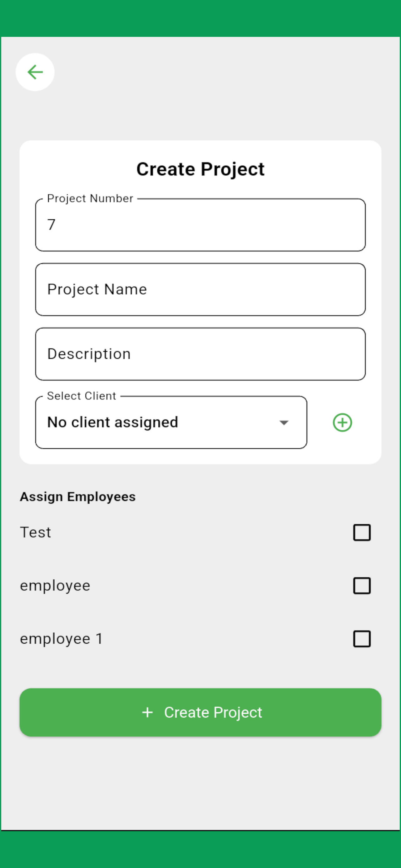
Task: Click the 'Assign Employees' section heading
Action: [78, 497]
